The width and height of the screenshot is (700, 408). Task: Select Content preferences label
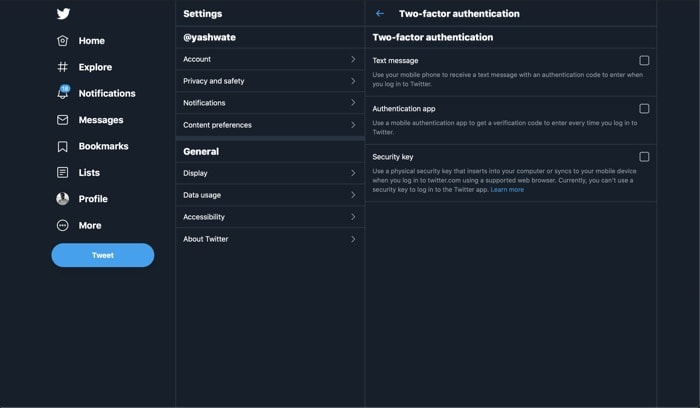(x=217, y=125)
